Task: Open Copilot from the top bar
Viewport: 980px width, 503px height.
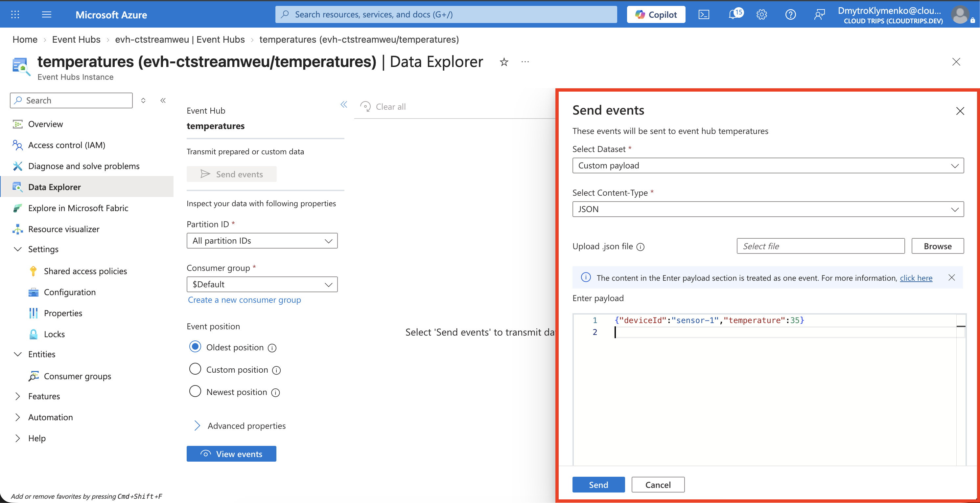Action: point(656,14)
